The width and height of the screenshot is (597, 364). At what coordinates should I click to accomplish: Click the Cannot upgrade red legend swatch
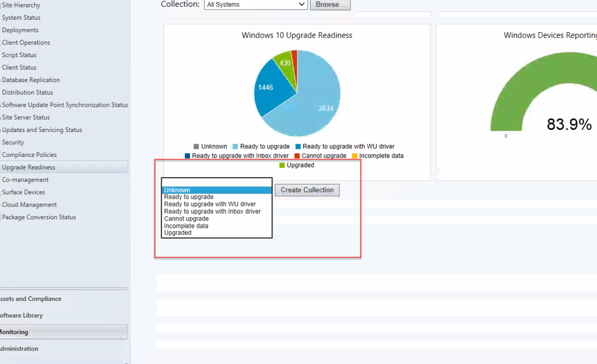point(297,156)
